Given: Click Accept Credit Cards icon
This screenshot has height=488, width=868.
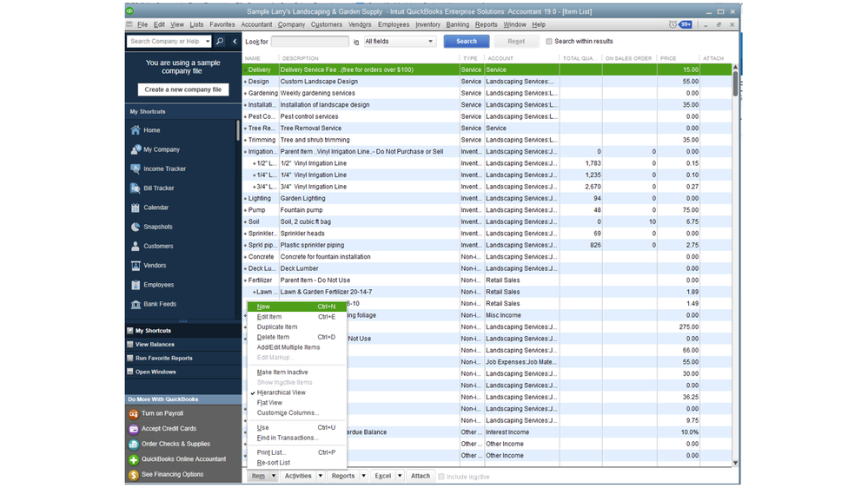Looking at the screenshot, I should click(x=134, y=429).
